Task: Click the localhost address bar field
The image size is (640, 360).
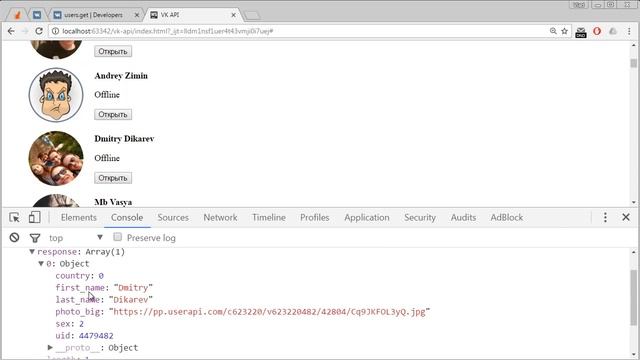Action: [302, 31]
